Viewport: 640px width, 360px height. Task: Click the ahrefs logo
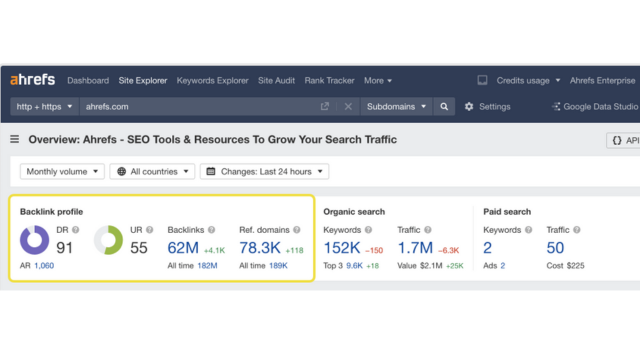pyautogui.click(x=33, y=80)
